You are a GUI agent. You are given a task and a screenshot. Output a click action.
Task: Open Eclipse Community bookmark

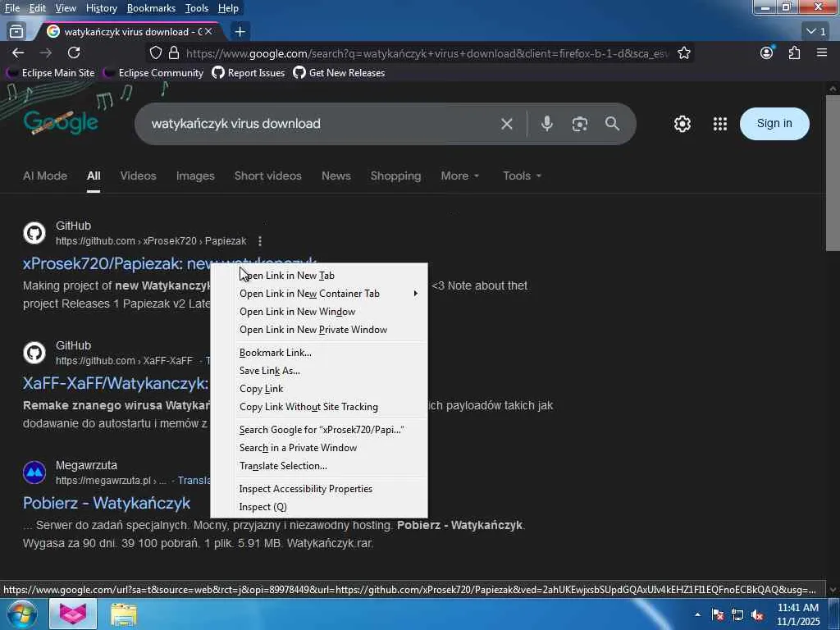click(x=153, y=73)
